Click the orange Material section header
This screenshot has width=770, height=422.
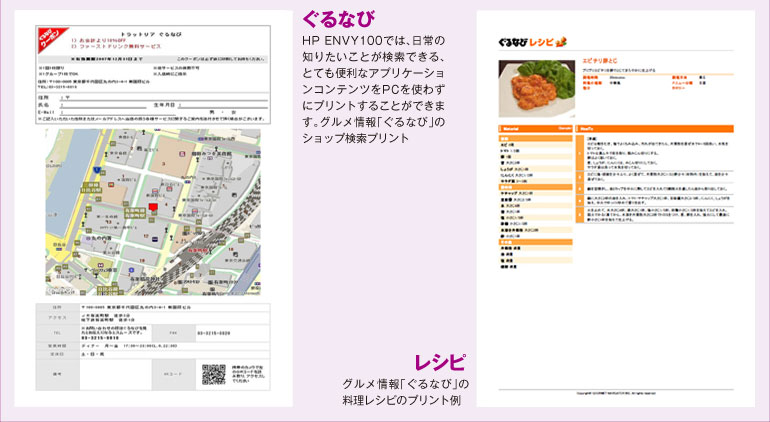535,129
